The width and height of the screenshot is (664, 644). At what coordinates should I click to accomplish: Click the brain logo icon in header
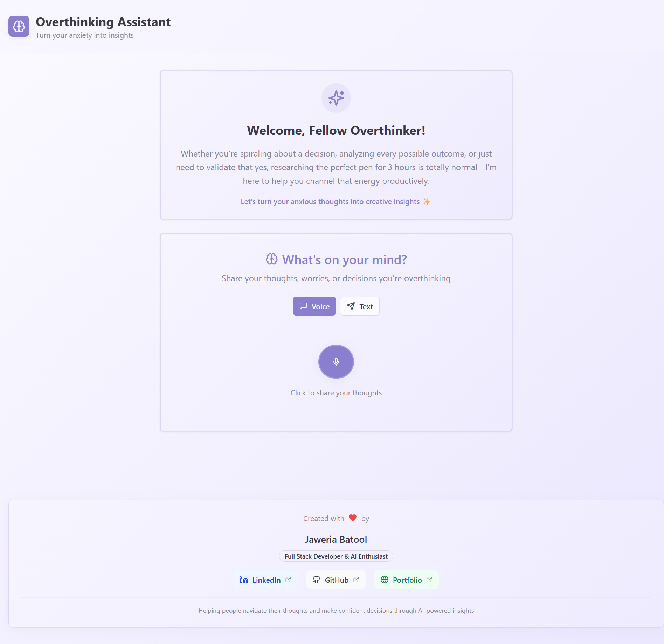[19, 26]
